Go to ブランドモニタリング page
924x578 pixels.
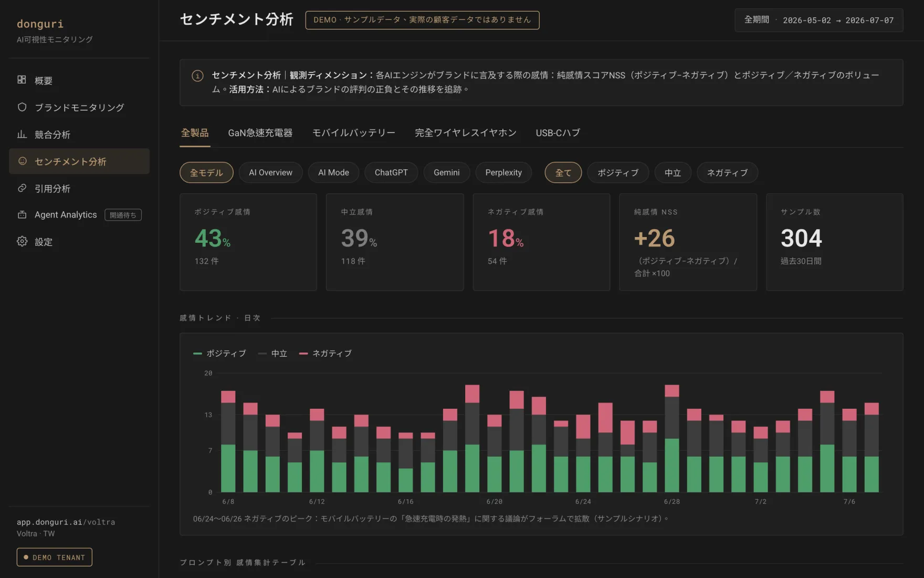point(79,107)
